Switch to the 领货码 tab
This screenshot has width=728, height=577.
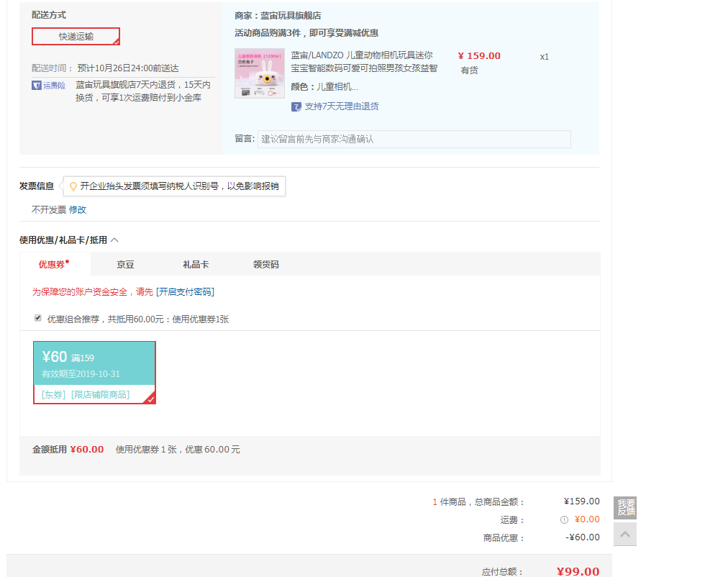(x=265, y=265)
